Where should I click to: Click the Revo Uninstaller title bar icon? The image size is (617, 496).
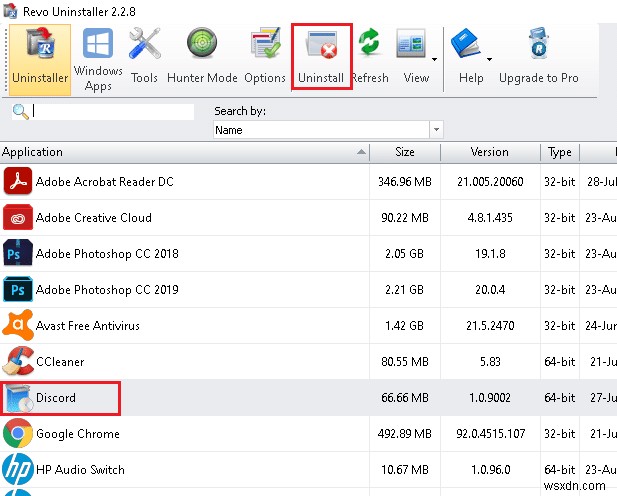coord(10,11)
